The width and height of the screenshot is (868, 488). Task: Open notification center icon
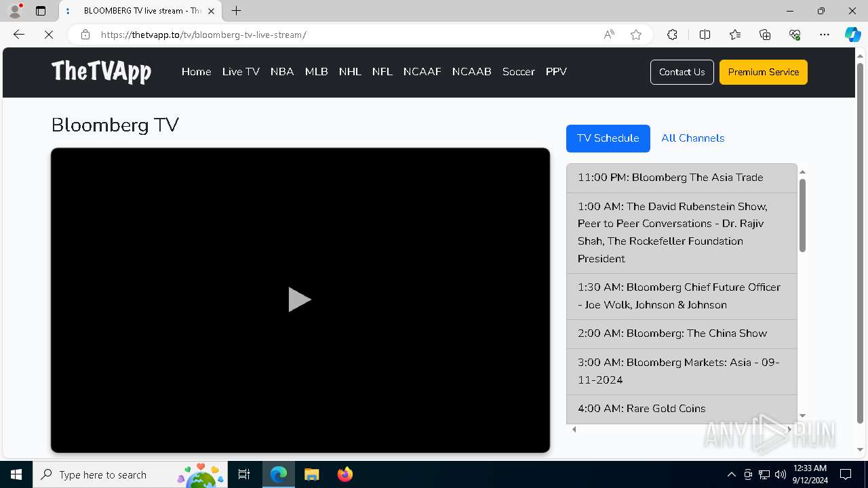point(846,474)
